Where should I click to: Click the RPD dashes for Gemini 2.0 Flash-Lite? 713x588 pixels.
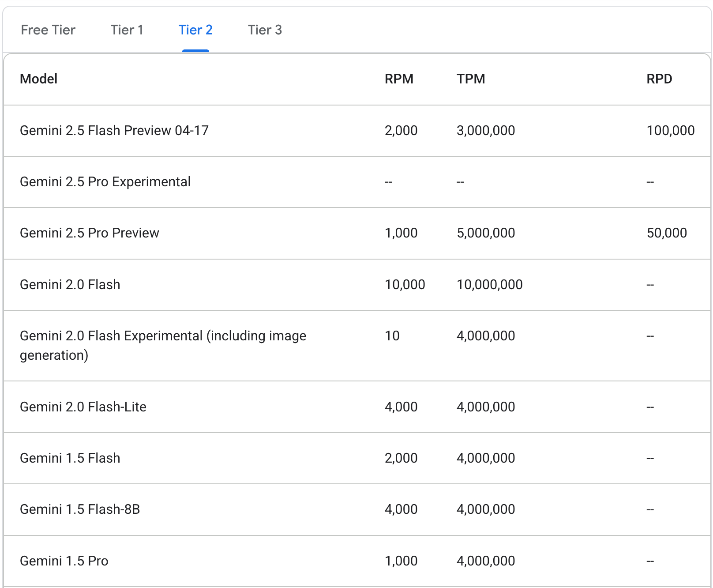pyautogui.click(x=650, y=407)
